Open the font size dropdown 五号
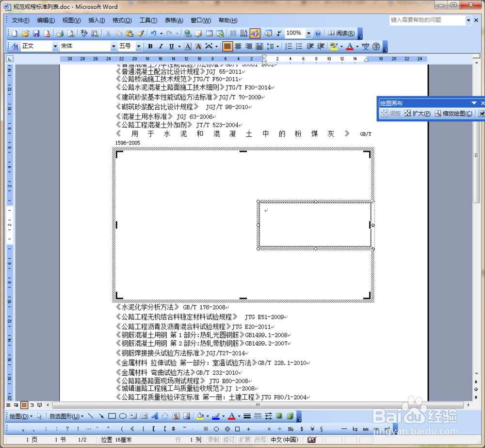Screen dimensions: 485x448 (x=139, y=47)
